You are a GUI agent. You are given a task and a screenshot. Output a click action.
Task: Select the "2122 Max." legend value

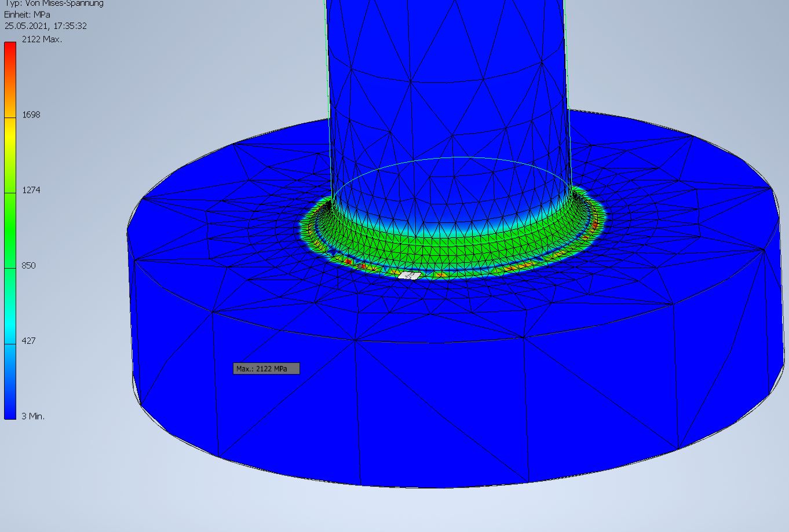pyautogui.click(x=42, y=39)
